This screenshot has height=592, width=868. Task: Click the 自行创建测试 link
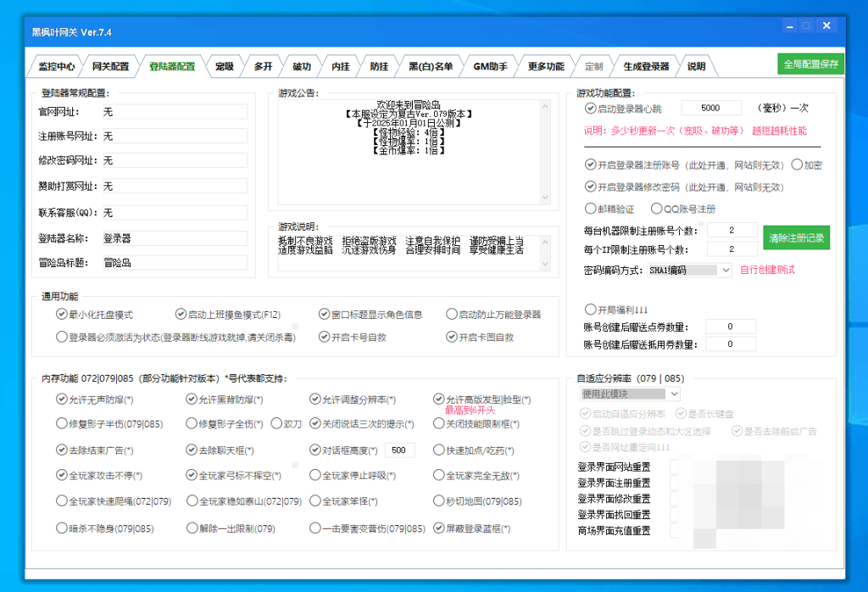tap(767, 271)
